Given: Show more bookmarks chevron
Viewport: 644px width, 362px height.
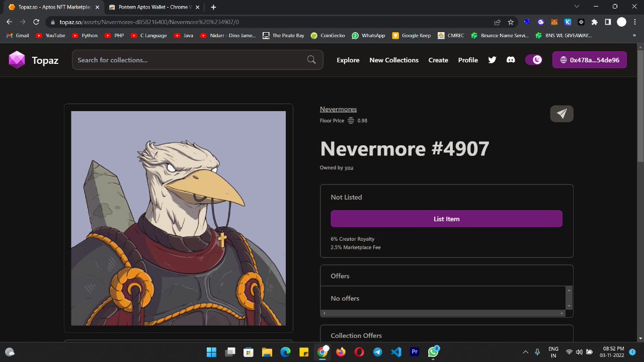Looking at the screenshot, I should coord(635,35).
